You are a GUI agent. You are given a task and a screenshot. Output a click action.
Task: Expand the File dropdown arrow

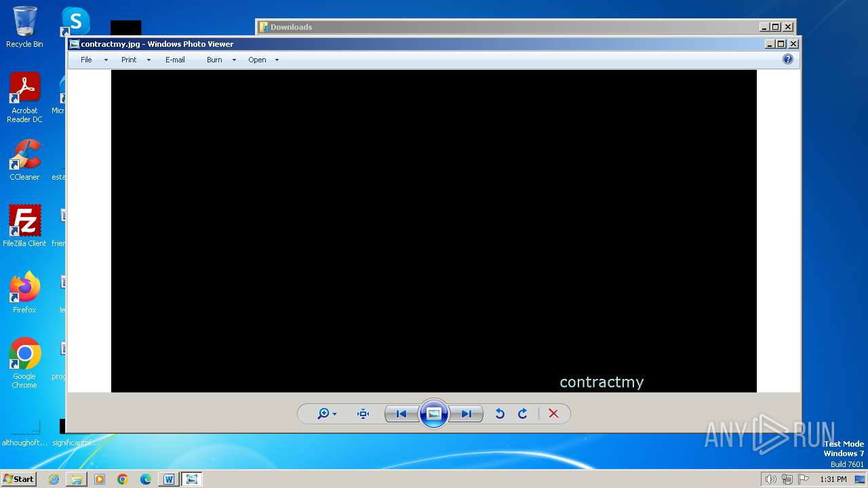106,60
